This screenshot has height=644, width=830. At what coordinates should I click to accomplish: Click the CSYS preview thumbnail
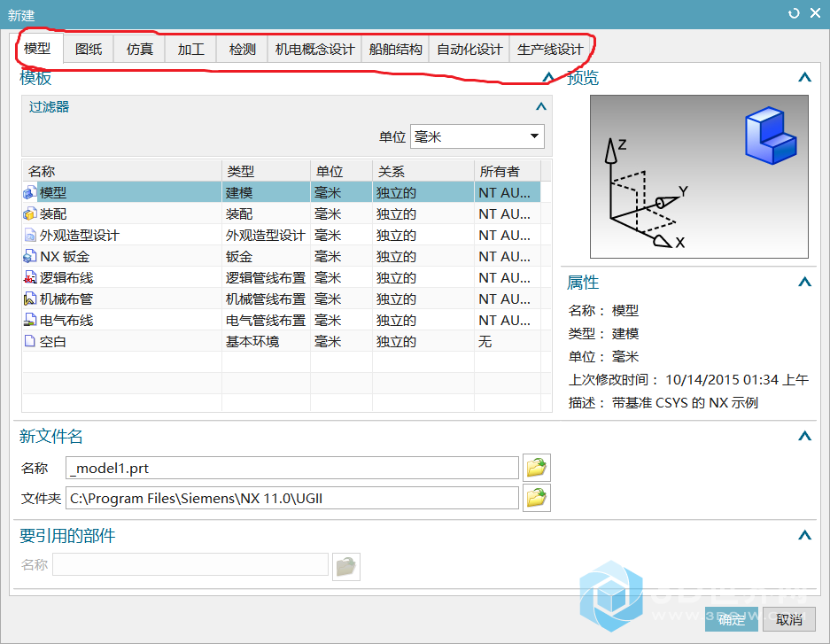point(699,176)
